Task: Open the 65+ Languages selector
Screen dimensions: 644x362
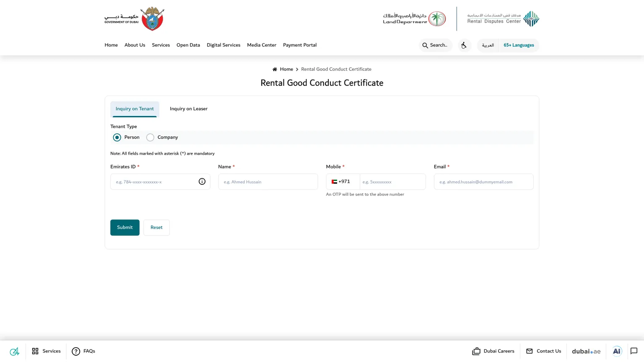Action: click(x=519, y=45)
